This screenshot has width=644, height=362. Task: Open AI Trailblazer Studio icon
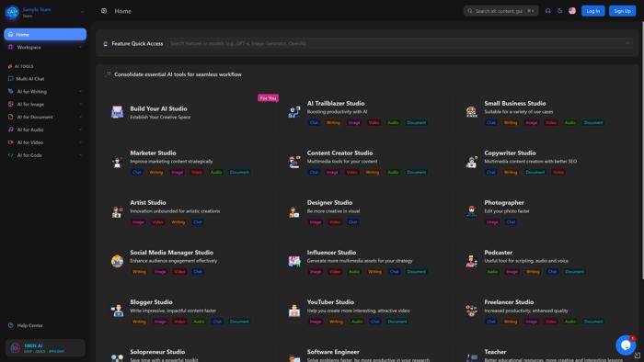tap(294, 112)
